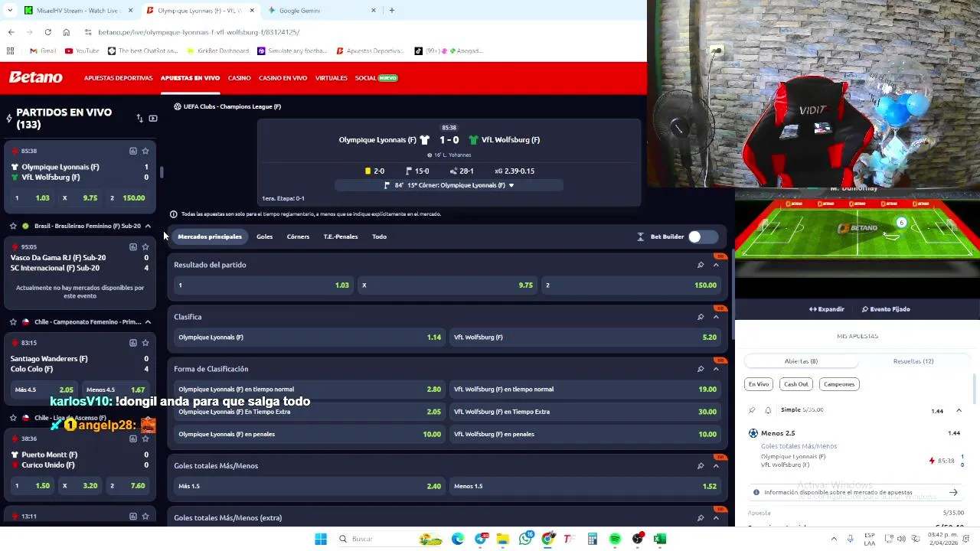Select VfL Wolfsburg Clasifica 5.20
980x551 pixels.
[x=585, y=337]
